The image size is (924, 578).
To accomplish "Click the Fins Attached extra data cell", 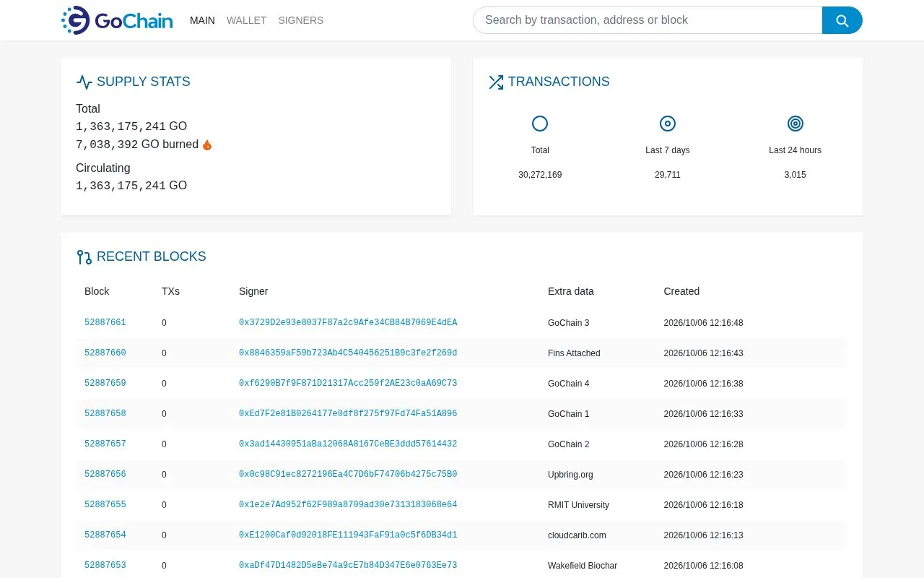I will 574,353.
